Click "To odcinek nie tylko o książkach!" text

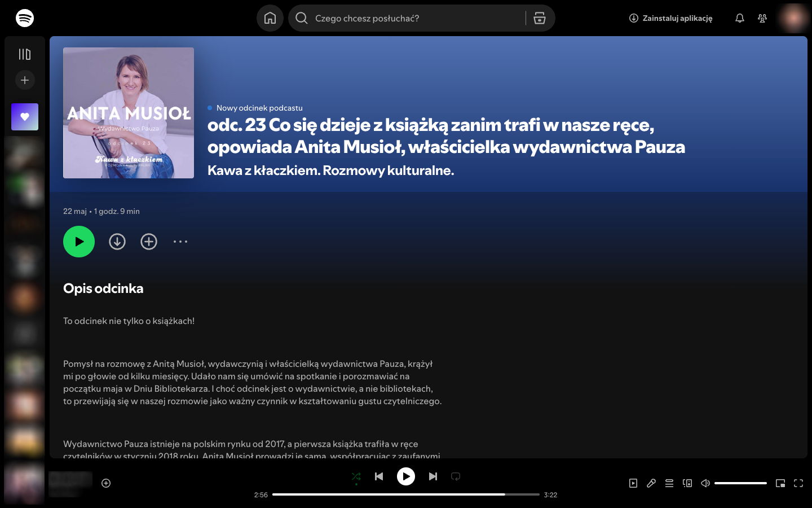[129, 321]
